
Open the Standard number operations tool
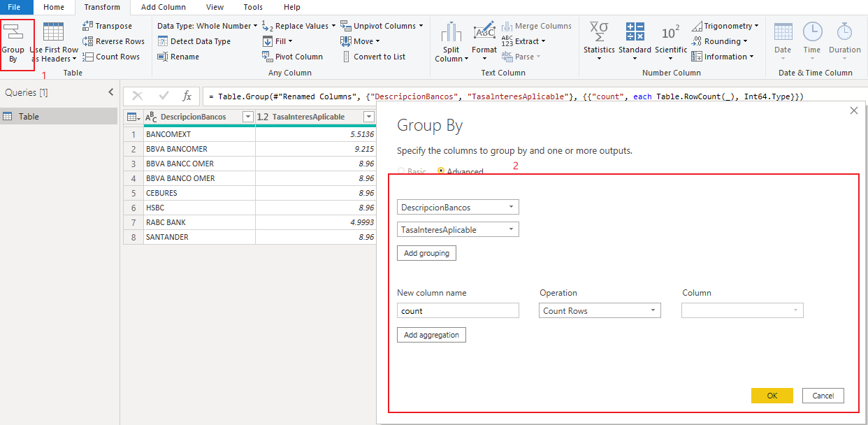[635, 43]
